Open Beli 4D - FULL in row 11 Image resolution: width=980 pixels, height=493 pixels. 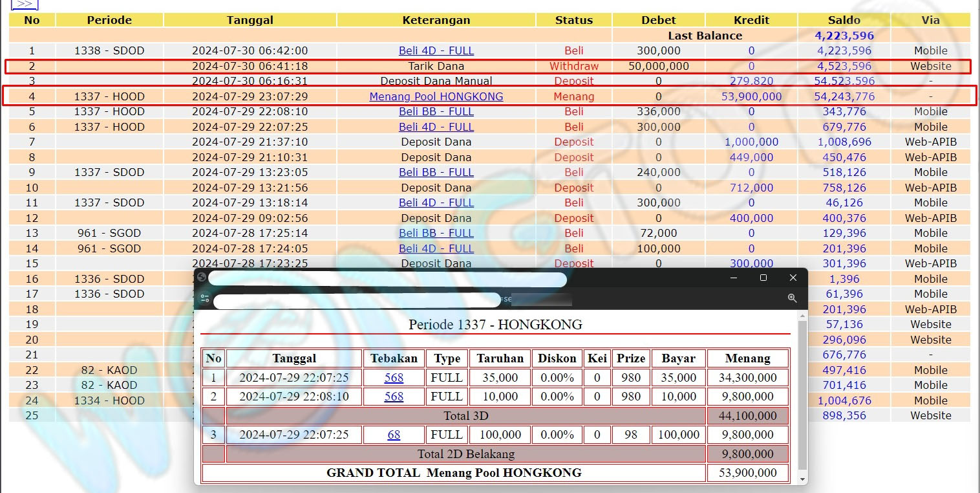pyautogui.click(x=436, y=203)
